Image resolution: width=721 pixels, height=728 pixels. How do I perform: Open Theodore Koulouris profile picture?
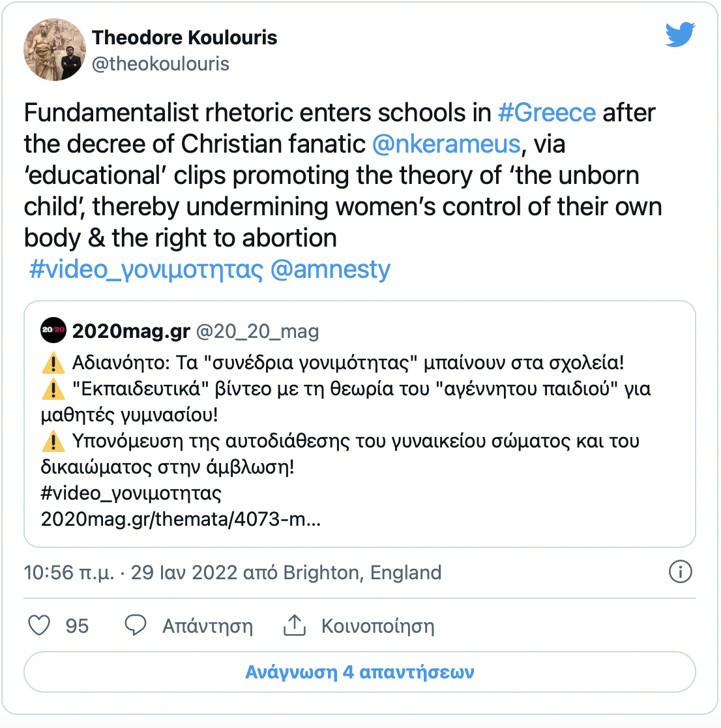55,50
